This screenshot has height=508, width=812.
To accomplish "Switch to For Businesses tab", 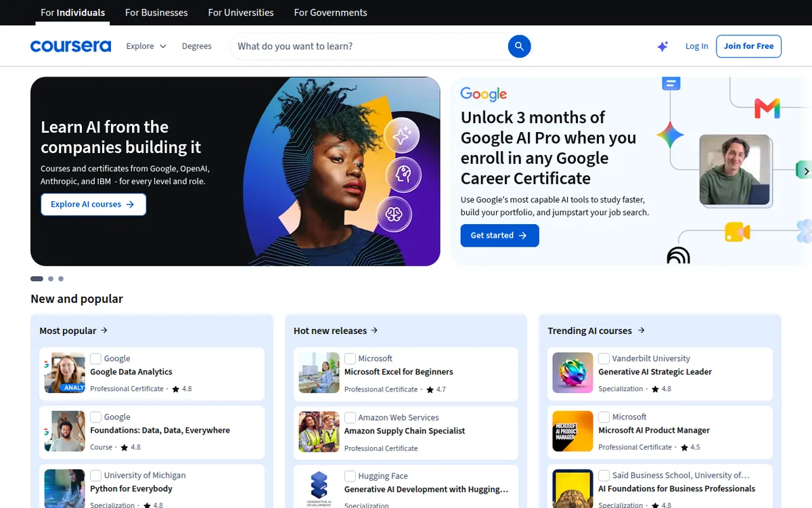I will click(156, 12).
